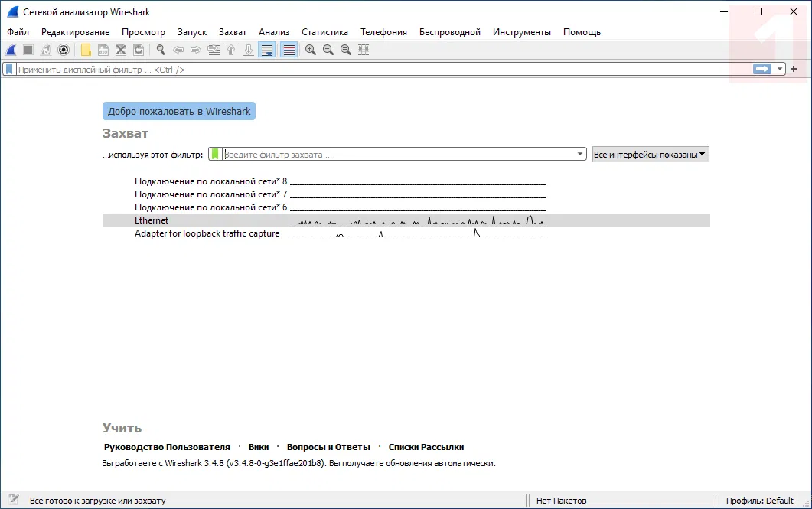Open the 'Списки Рассылки' link

(426, 447)
